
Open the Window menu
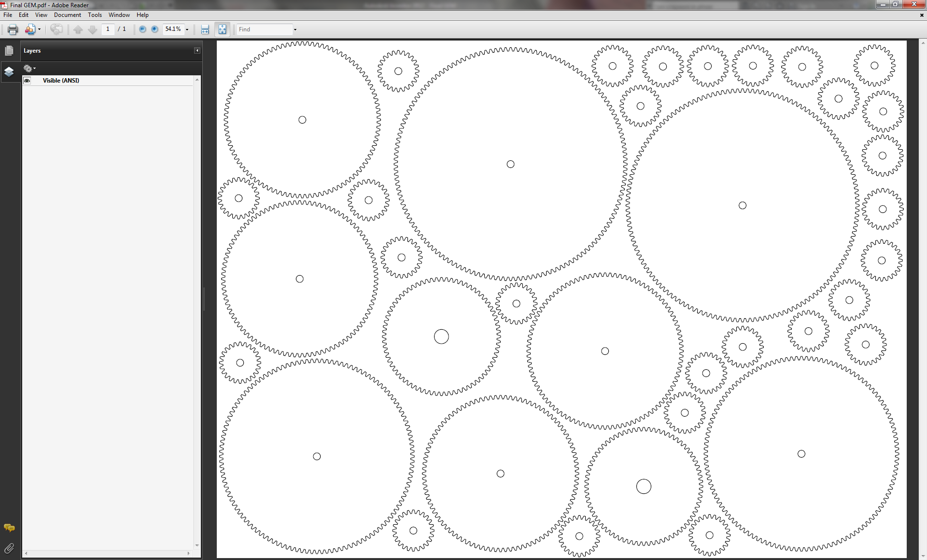point(119,15)
